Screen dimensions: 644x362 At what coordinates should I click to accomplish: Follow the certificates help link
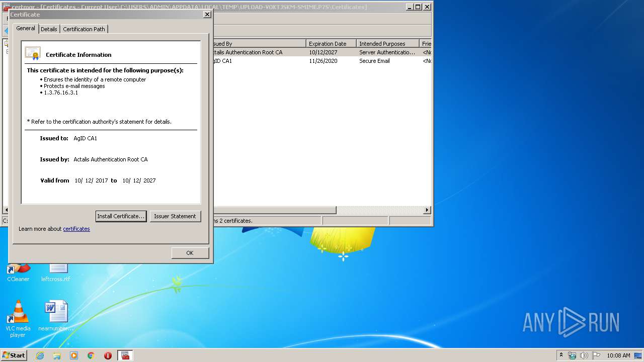(76, 229)
